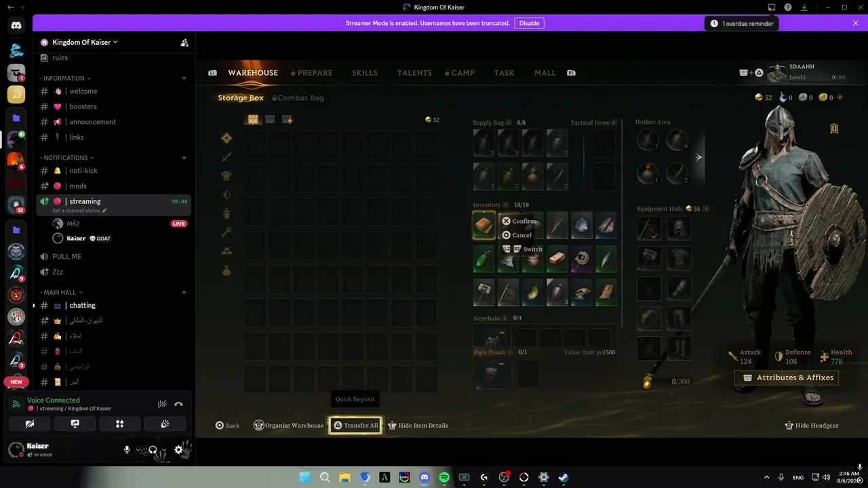Create channel in MAIN HALL category
868x488 pixels.
[184, 292]
